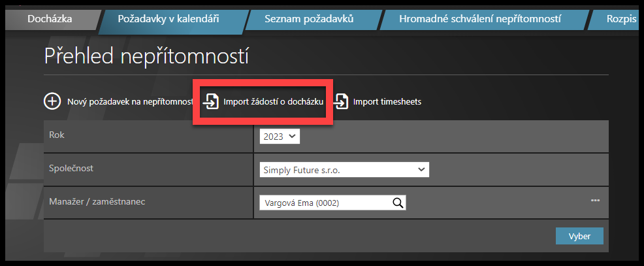
Task: Go to the Seznam požadavků tab
Action: click(308, 19)
